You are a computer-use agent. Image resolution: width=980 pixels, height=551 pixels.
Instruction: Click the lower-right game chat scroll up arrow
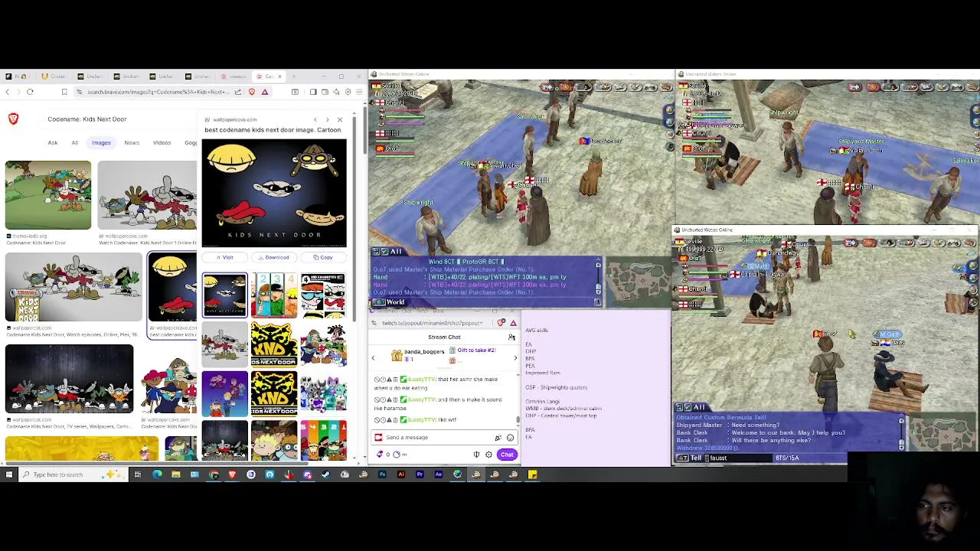tap(901, 421)
